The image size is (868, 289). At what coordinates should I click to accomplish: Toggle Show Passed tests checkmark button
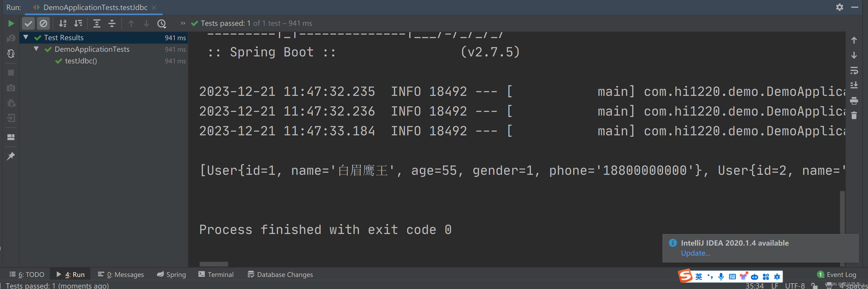pyautogui.click(x=28, y=23)
